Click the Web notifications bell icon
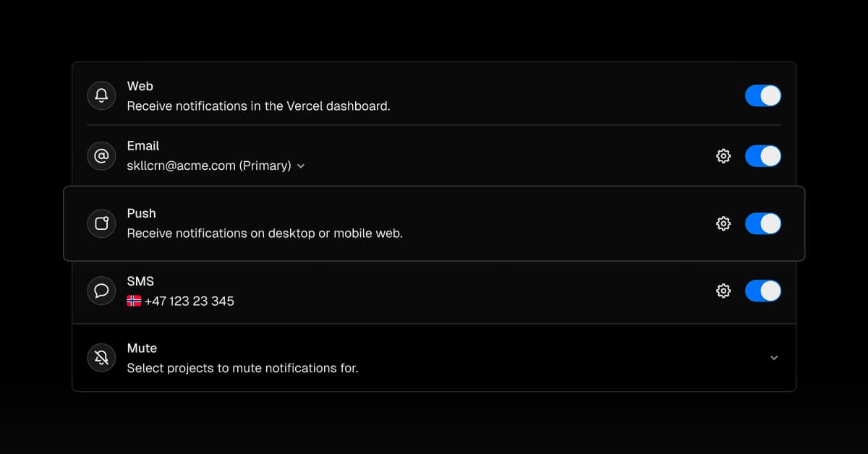This screenshot has width=868, height=454. (101, 95)
